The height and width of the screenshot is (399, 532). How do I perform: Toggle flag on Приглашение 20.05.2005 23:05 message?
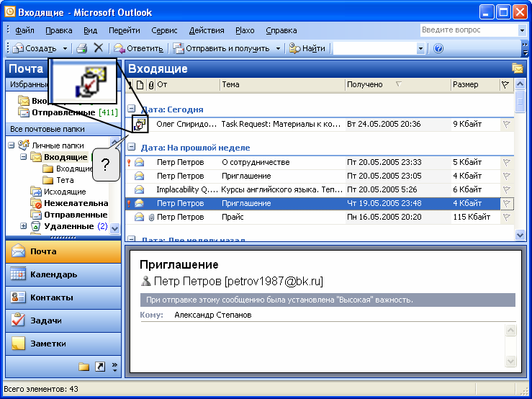coord(507,176)
